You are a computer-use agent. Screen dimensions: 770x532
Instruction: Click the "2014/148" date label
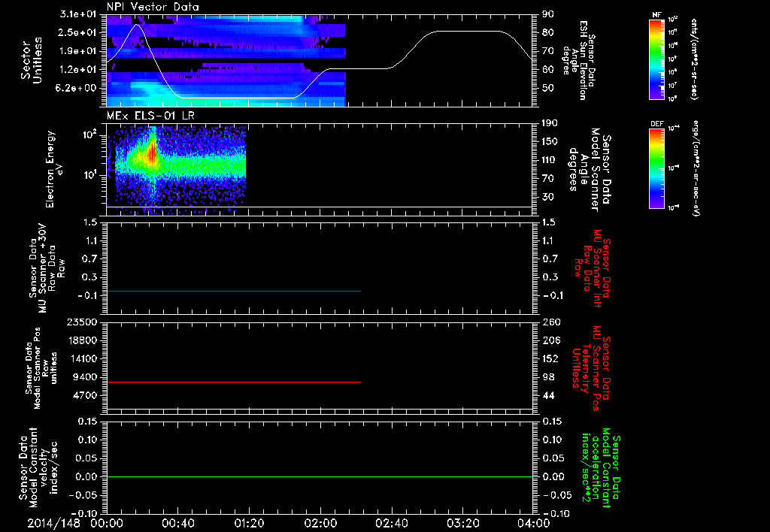(53, 523)
